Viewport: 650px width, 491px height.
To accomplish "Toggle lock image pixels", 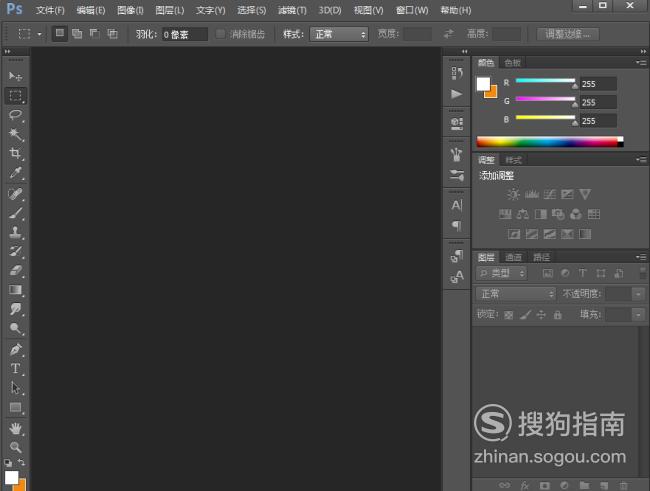I will tap(525, 315).
